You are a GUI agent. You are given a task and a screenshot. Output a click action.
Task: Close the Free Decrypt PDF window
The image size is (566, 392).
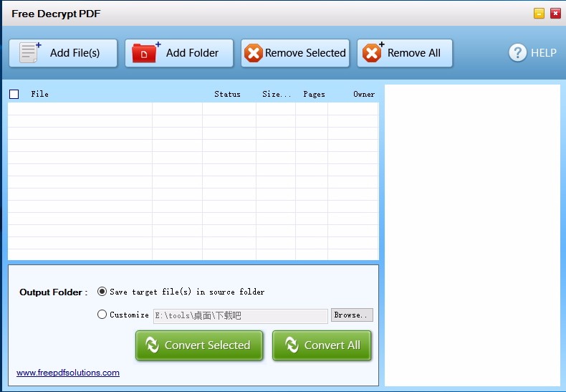[555, 14]
